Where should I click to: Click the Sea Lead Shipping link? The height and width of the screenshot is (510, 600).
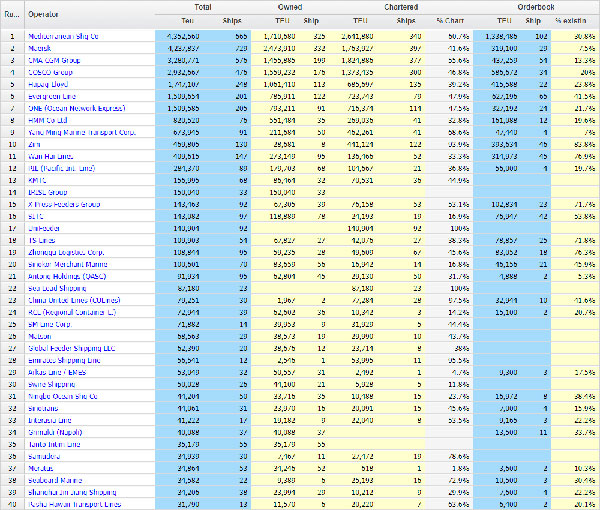57,288
